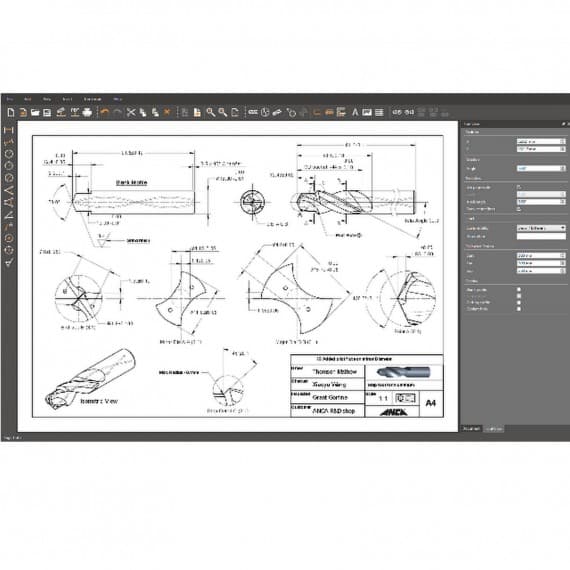
Task: Toggle the first checkbox in the bottom checkbox group
Action: click(x=519, y=290)
